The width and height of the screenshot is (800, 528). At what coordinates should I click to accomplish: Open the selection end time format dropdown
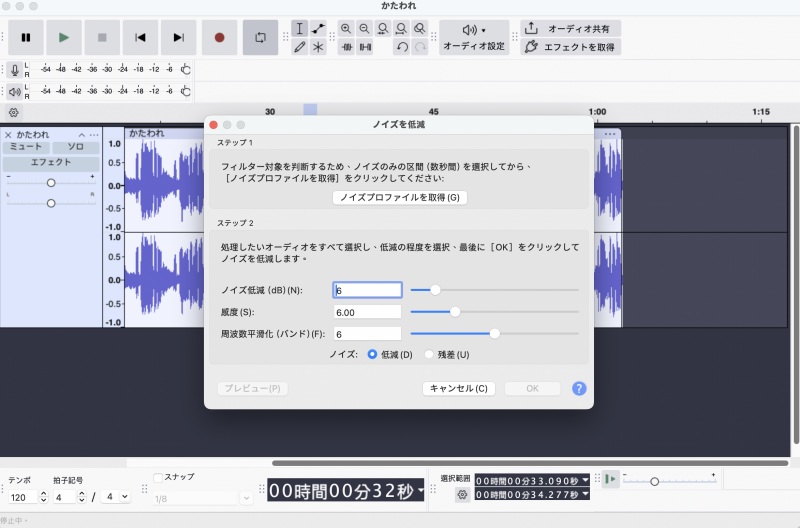(585, 494)
